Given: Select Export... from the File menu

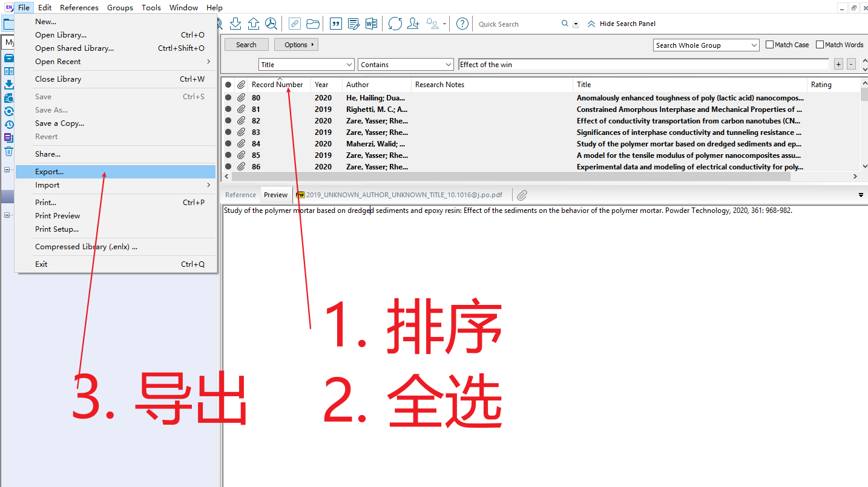Looking at the screenshot, I should [49, 172].
